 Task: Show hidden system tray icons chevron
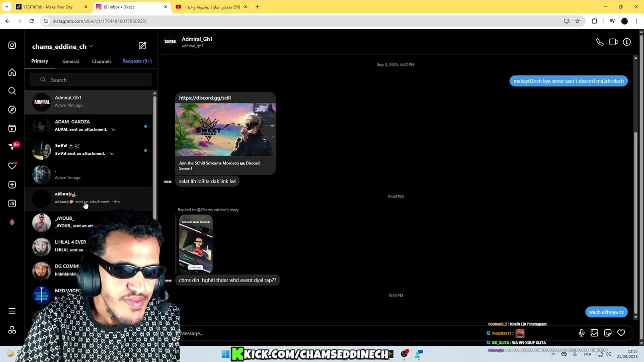553,354
